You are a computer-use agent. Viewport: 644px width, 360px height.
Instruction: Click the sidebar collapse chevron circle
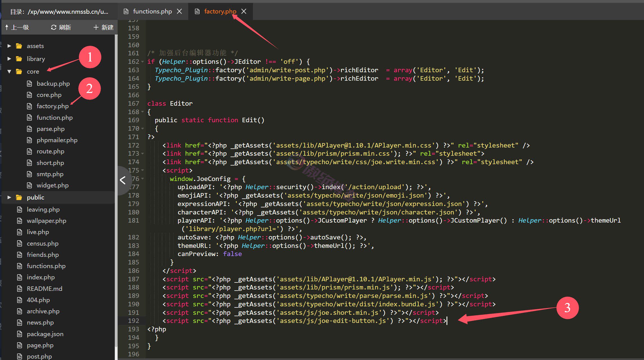tap(123, 180)
